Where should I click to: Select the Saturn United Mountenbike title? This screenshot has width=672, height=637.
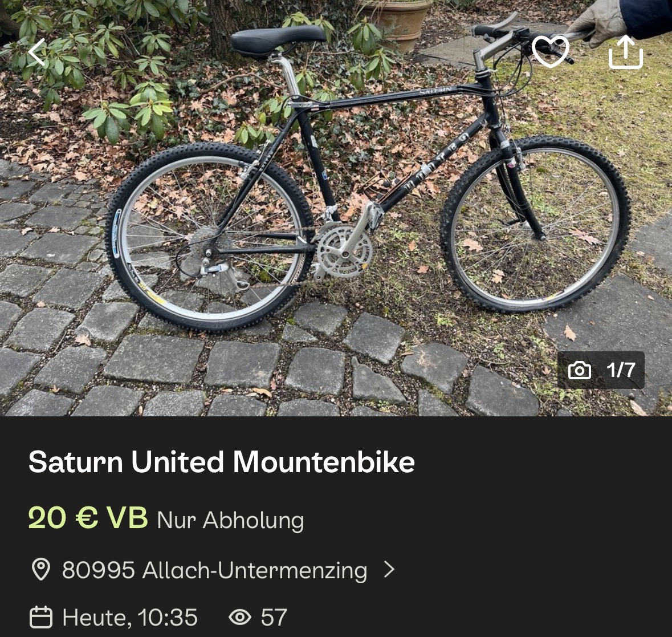pos(222,462)
